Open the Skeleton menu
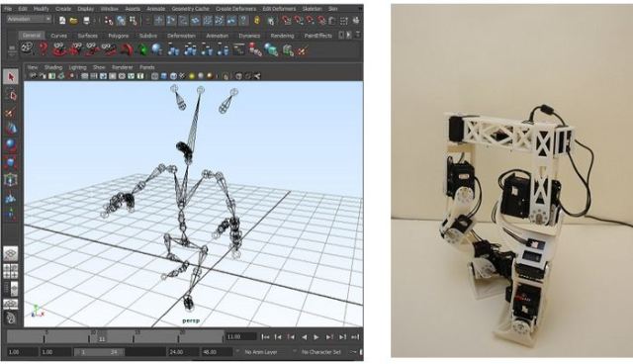This screenshot has width=633, height=364. click(313, 9)
